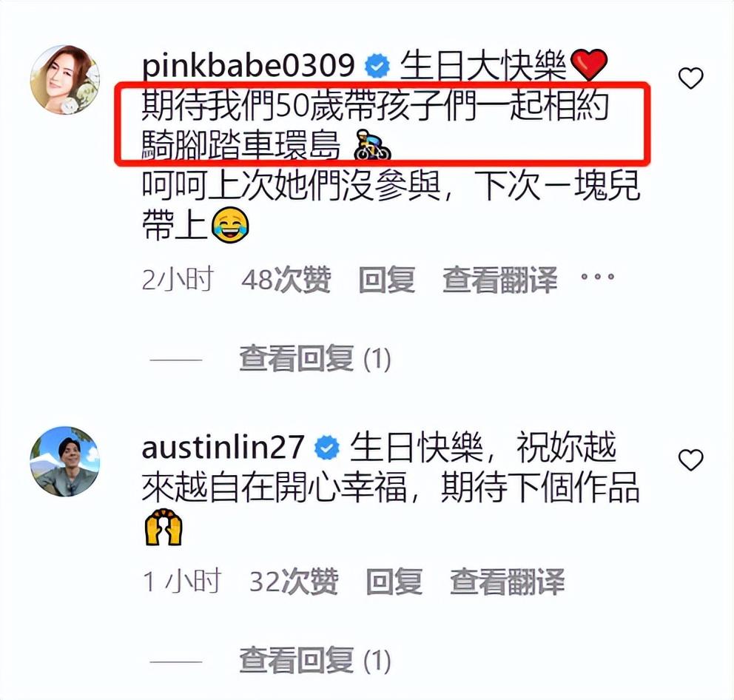Translate pinkbabe0309's comment with 查看翻译

click(500, 280)
